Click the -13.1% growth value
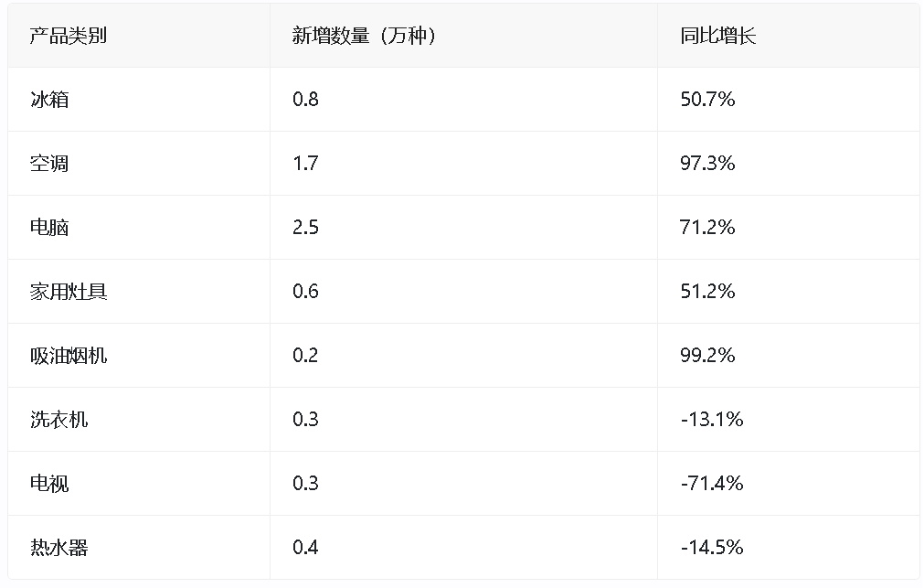This screenshot has height=588, width=924. 711,420
